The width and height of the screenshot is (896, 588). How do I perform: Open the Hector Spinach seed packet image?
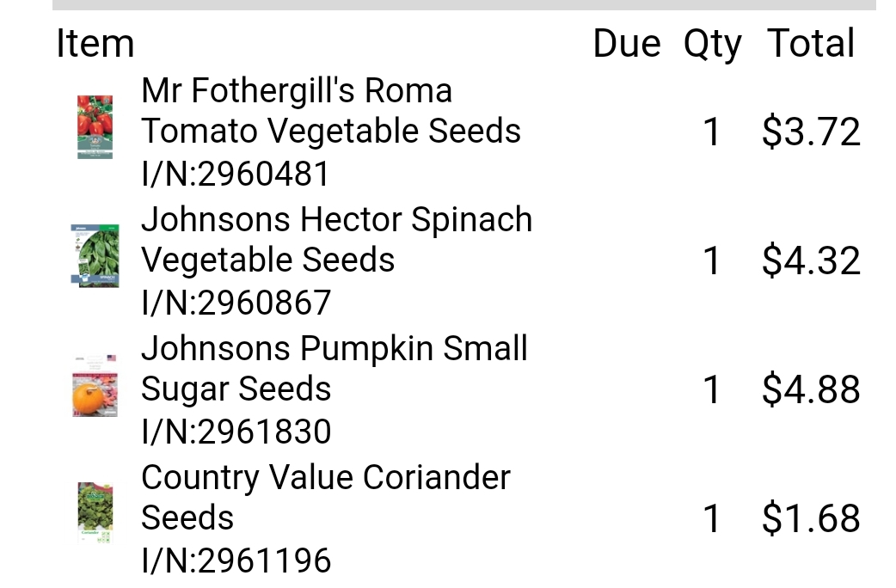(95, 255)
